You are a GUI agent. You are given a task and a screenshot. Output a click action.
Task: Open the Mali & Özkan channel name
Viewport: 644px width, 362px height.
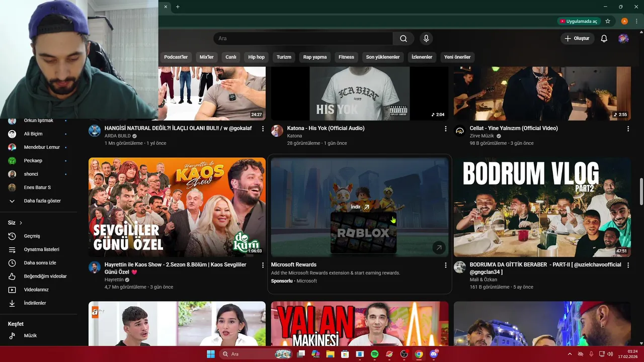[x=484, y=280]
